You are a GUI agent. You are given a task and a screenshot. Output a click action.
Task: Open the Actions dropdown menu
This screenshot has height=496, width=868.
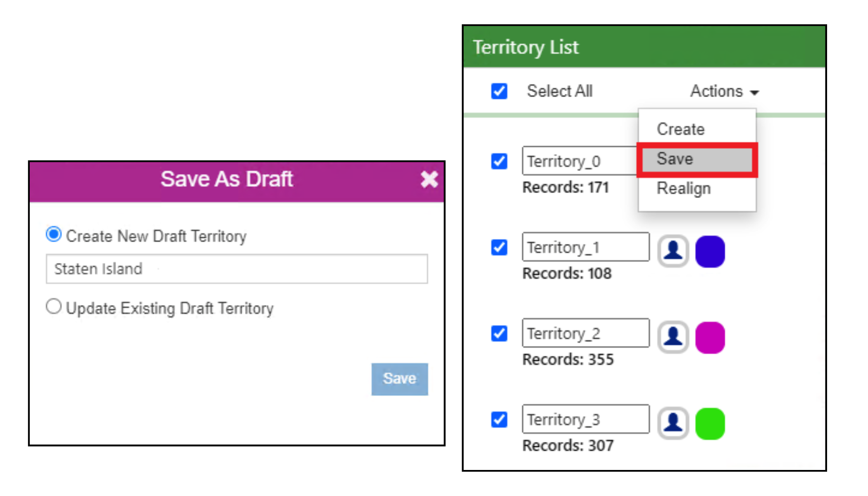click(x=723, y=91)
